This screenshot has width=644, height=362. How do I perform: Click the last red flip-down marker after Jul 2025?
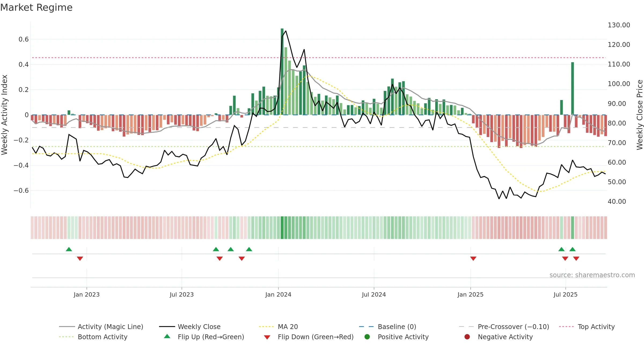click(x=576, y=258)
